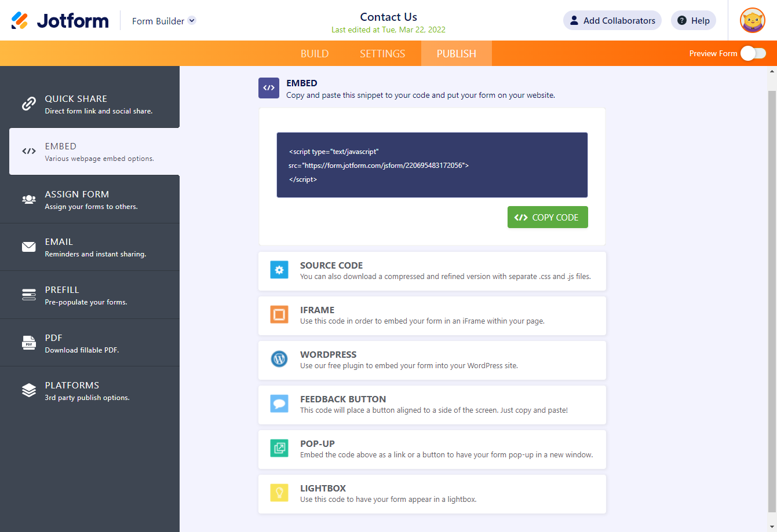Click the user avatar icon
The width and height of the screenshot is (777, 532).
click(753, 20)
